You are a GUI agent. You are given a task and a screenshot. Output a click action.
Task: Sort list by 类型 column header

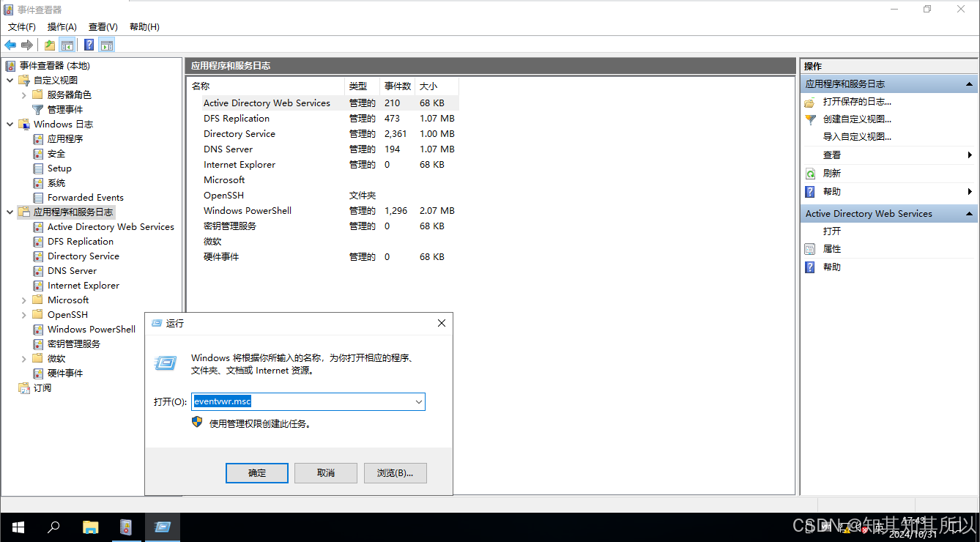(x=363, y=86)
